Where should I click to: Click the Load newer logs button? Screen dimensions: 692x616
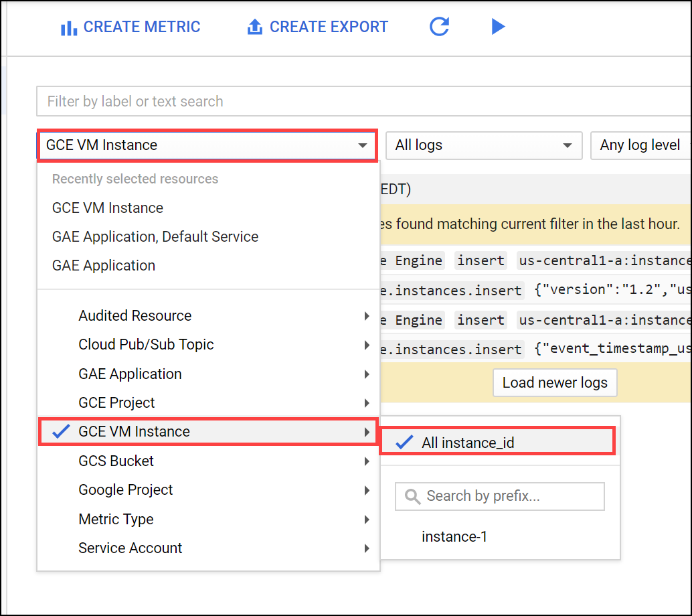[x=555, y=383]
